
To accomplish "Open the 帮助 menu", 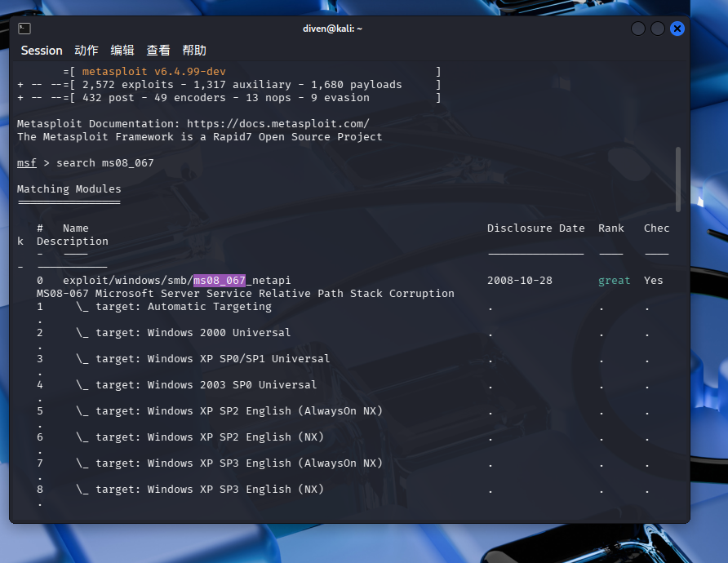I will [x=194, y=51].
